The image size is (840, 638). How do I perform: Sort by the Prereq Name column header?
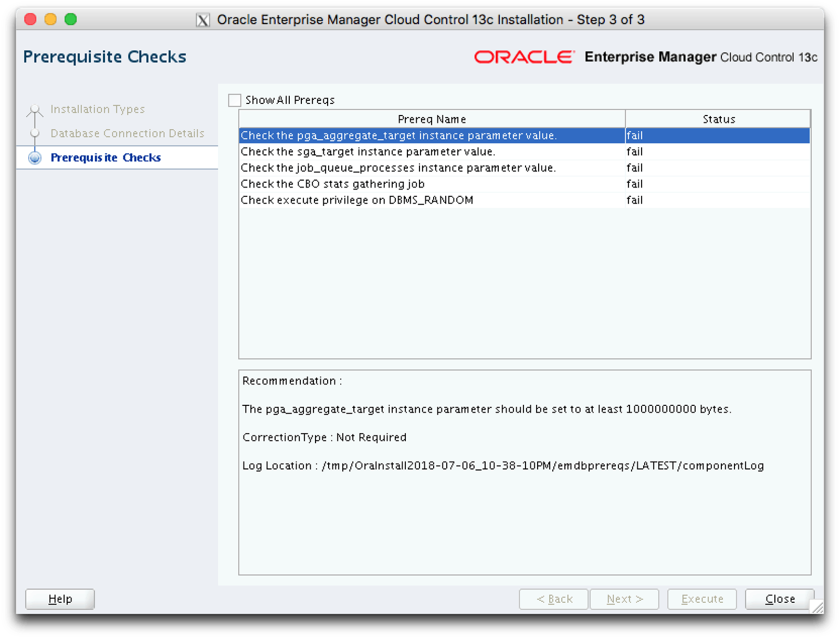tap(432, 119)
